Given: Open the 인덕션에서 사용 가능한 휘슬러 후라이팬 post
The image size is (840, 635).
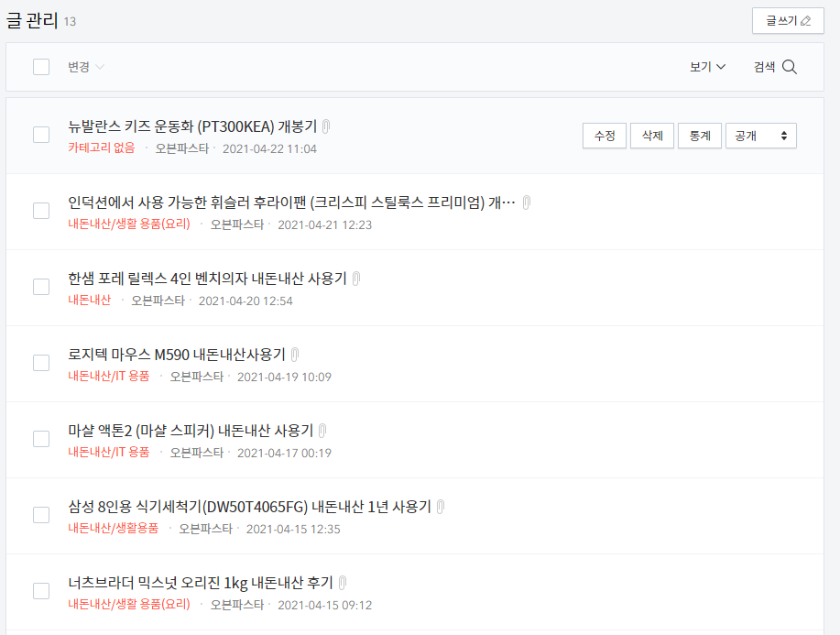Looking at the screenshot, I should [291, 203].
